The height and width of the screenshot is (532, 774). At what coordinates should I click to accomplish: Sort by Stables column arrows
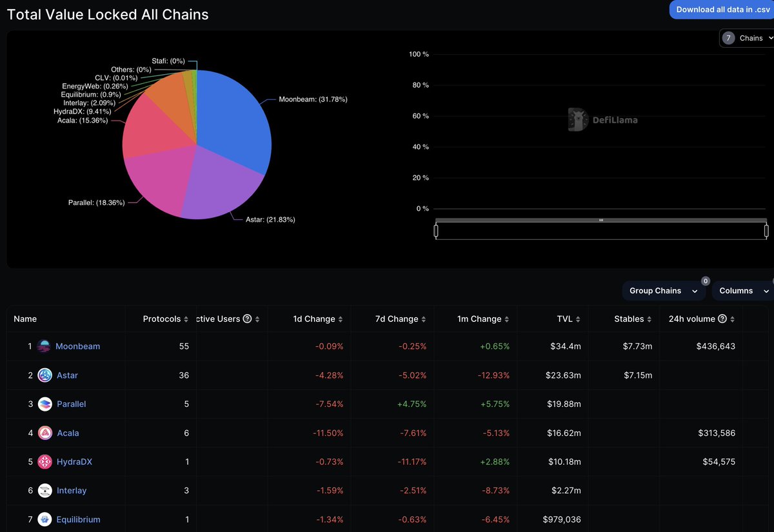point(650,319)
